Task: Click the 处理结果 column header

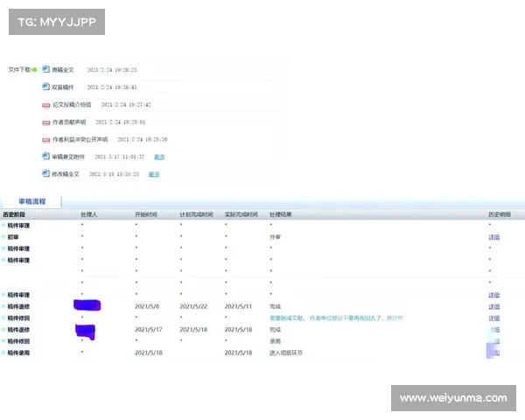Action: (281, 214)
